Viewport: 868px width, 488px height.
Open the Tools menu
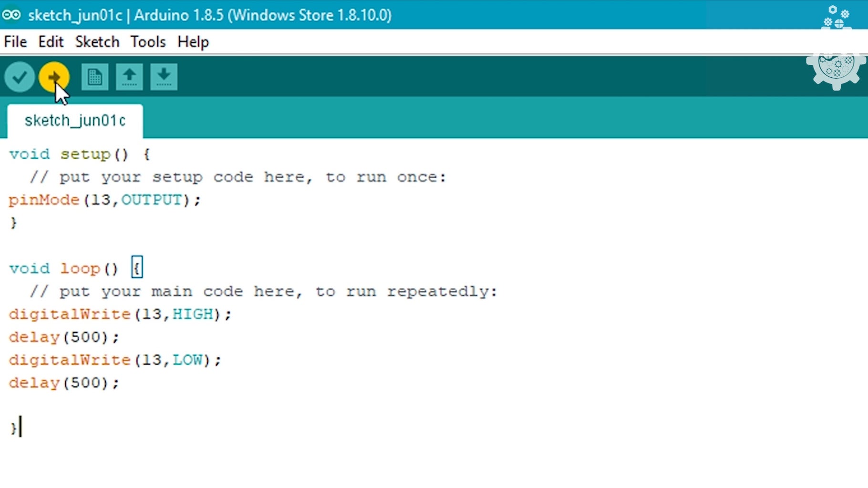point(148,42)
